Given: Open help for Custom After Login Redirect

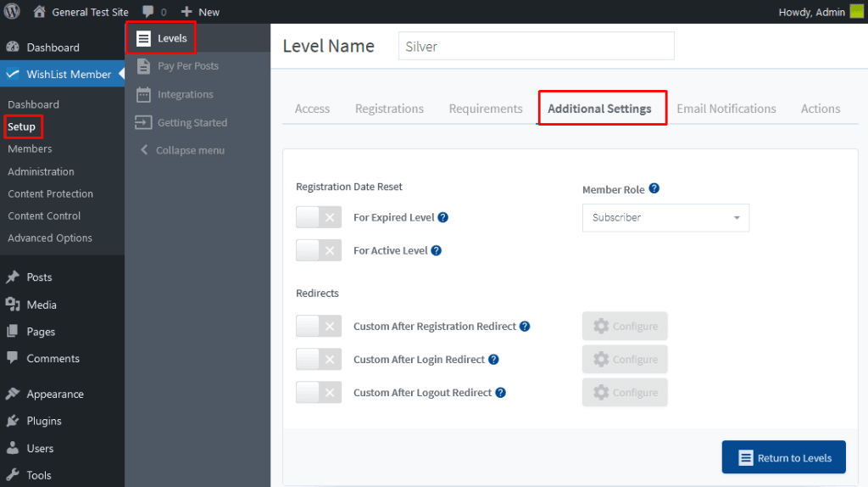Looking at the screenshot, I should coord(493,360).
